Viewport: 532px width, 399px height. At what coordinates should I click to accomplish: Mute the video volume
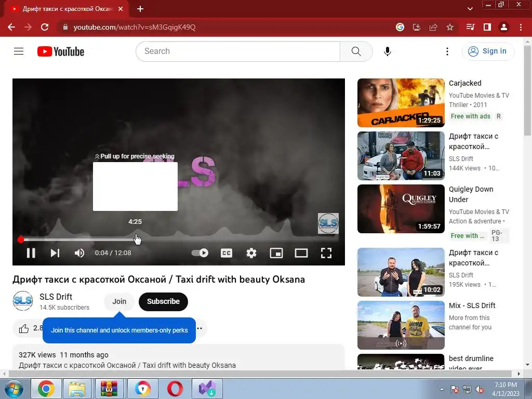pos(79,253)
